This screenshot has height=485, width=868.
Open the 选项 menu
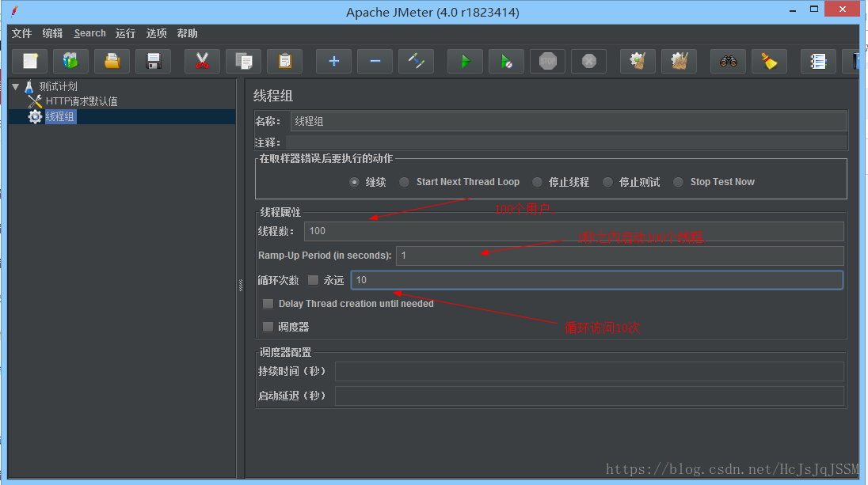[x=156, y=34]
